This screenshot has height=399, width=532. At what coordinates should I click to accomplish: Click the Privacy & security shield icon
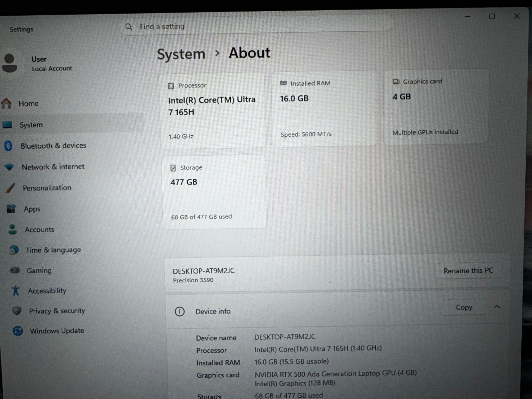click(17, 311)
